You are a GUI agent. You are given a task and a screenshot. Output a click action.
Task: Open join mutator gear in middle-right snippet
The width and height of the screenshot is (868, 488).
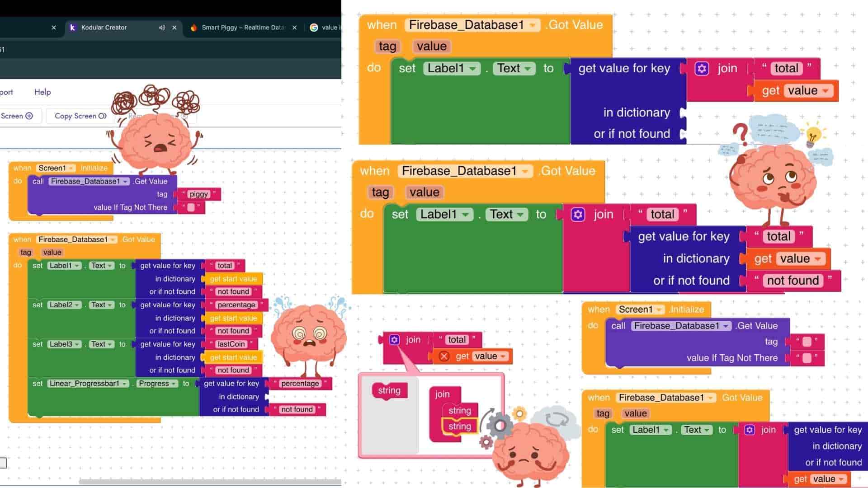[578, 215]
